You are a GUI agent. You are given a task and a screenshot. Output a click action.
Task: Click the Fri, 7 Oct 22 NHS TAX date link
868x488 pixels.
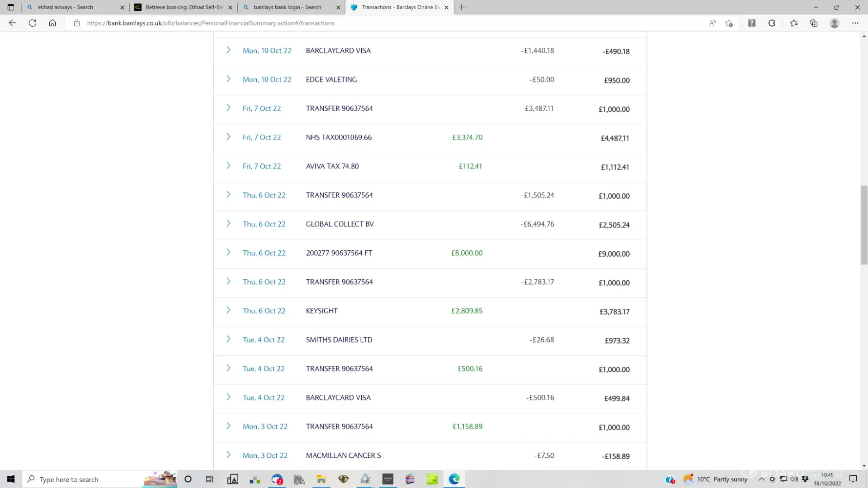coord(262,138)
